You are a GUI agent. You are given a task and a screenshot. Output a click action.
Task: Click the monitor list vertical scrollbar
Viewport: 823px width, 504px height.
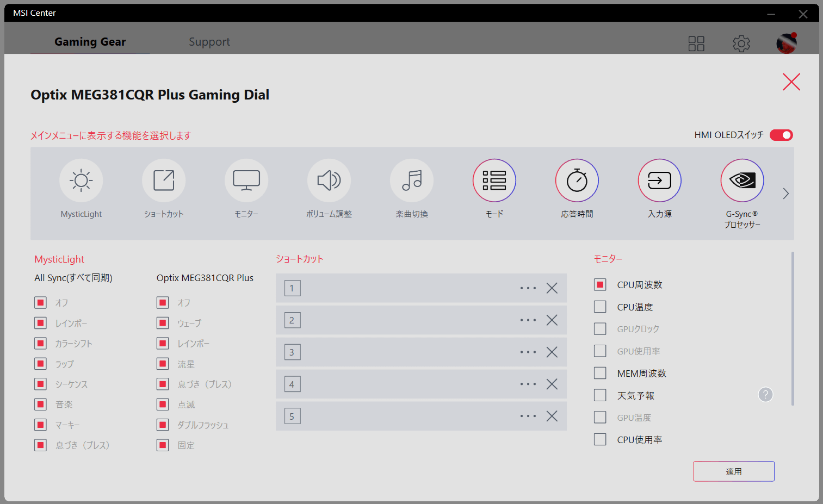[x=793, y=328]
